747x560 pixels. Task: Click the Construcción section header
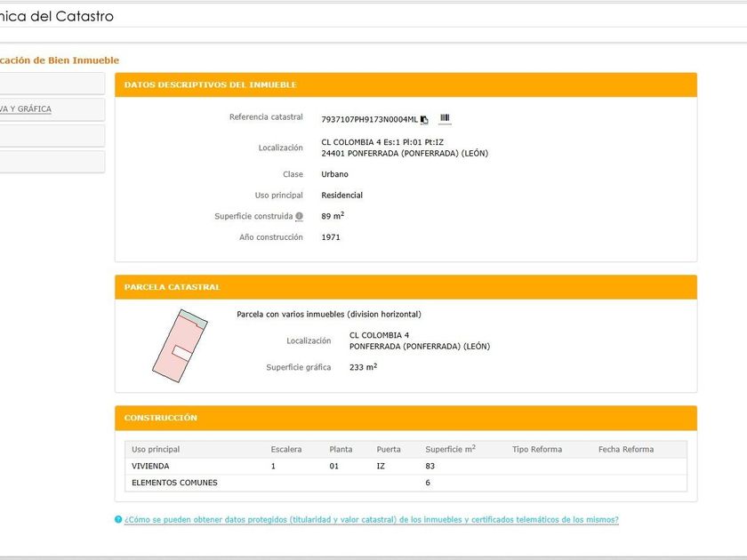406,418
